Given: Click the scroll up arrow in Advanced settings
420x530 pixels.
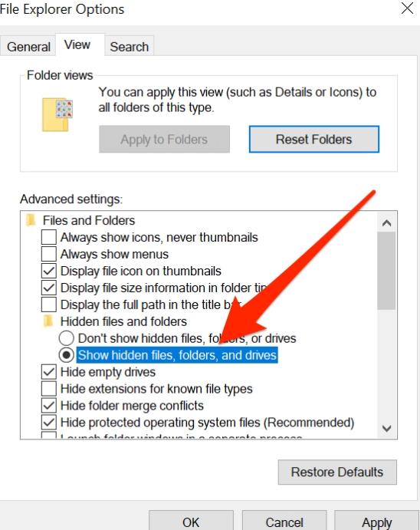Looking at the screenshot, I should pyautogui.click(x=386, y=223).
